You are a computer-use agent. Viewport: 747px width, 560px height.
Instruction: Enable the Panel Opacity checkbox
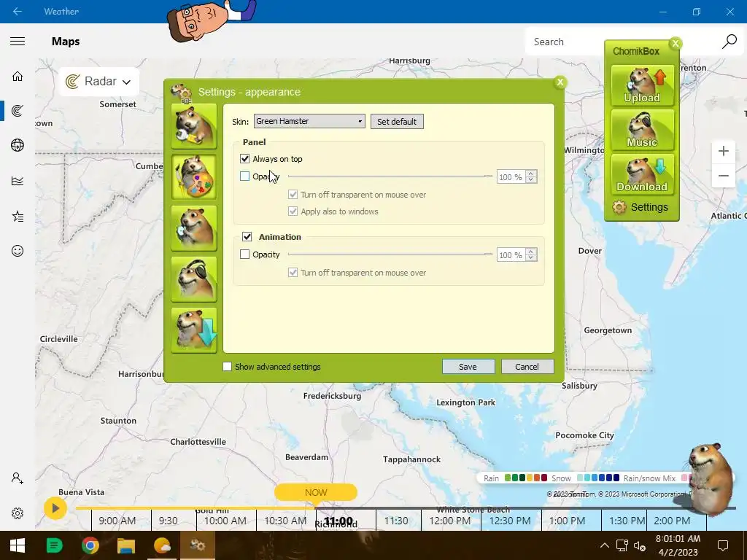[x=245, y=176]
